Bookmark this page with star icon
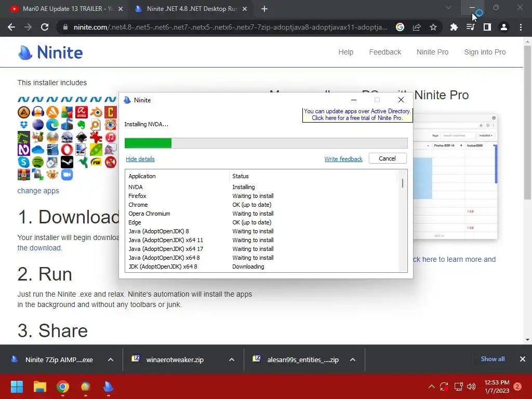The image size is (532, 399). tap(433, 27)
